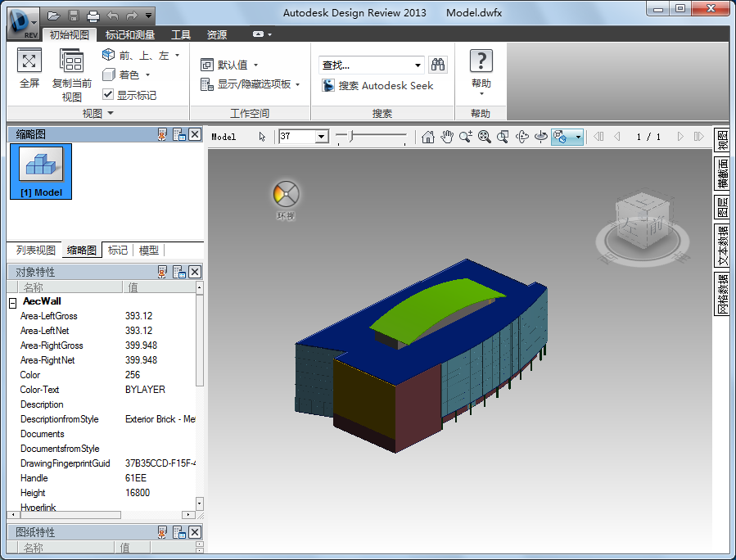Screen dimensions: 736x560
Task: Adjust the zoom slider handle
Action: [351, 137]
